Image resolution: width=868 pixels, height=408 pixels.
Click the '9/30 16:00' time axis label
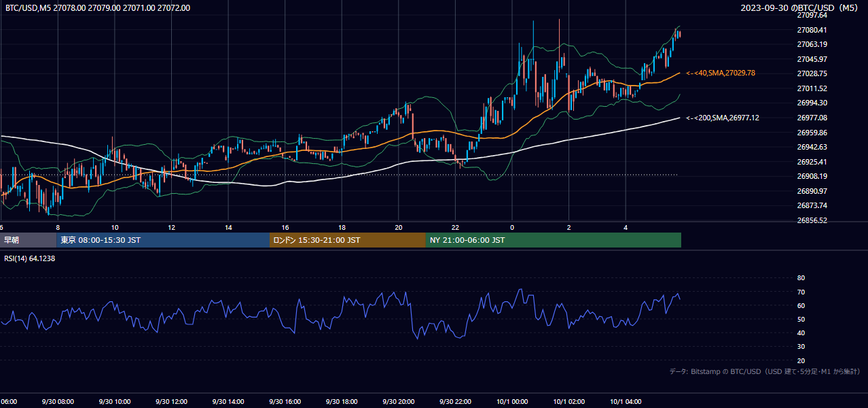(x=285, y=401)
